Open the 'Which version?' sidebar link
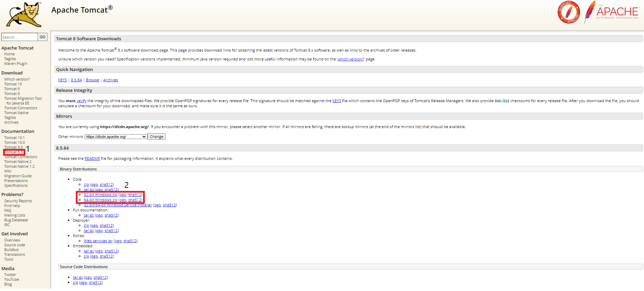The image size is (644, 291). (17, 79)
